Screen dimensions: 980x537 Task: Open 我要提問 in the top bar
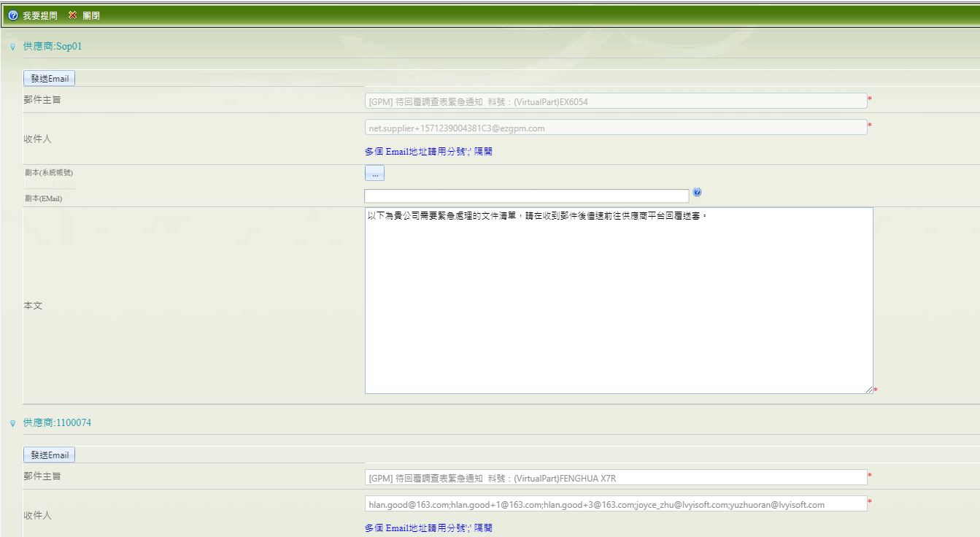pos(39,15)
